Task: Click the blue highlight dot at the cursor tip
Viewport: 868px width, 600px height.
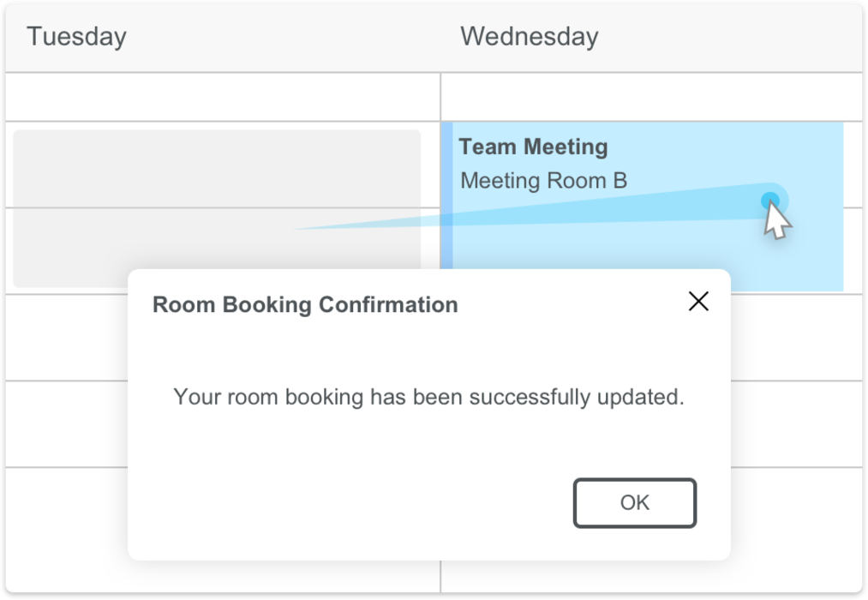Action: 770,201
